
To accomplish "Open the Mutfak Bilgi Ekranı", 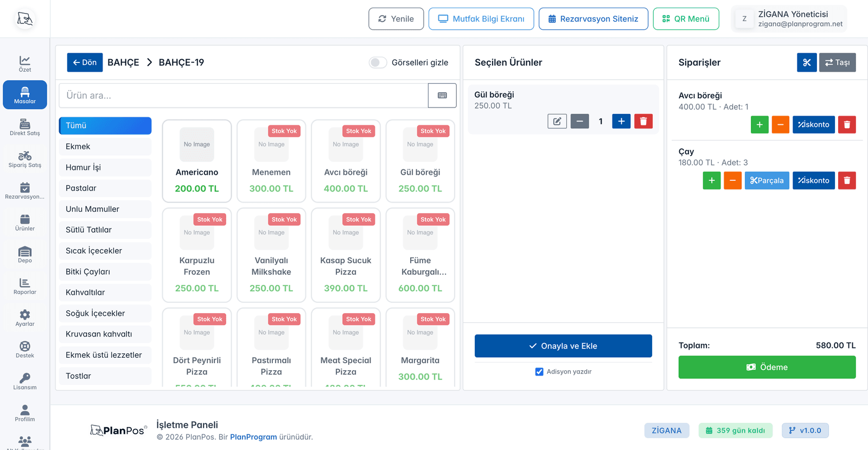I will [x=481, y=19].
